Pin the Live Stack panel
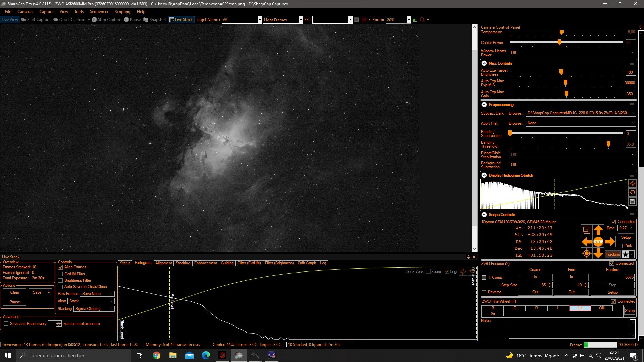644x362 pixels. [468, 257]
